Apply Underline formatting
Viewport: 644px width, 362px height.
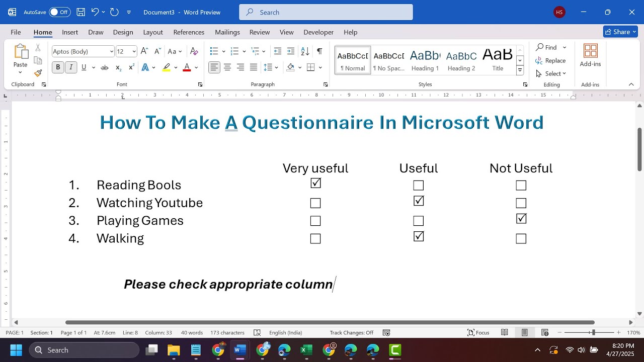[x=84, y=67]
